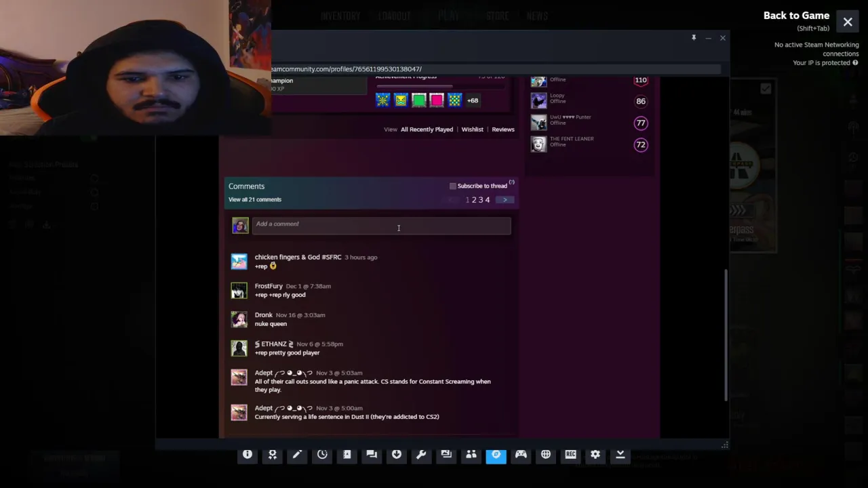Open the Reviews link
The width and height of the screenshot is (868, 488).
(503, 129)
